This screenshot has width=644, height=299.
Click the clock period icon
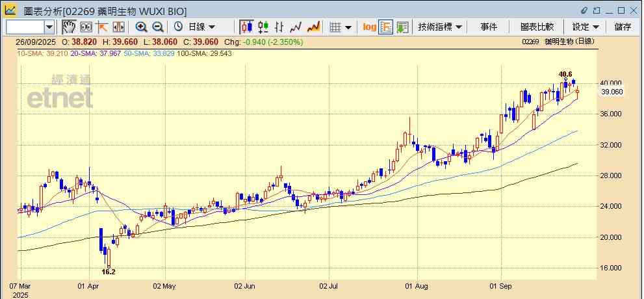coord(178,27)
